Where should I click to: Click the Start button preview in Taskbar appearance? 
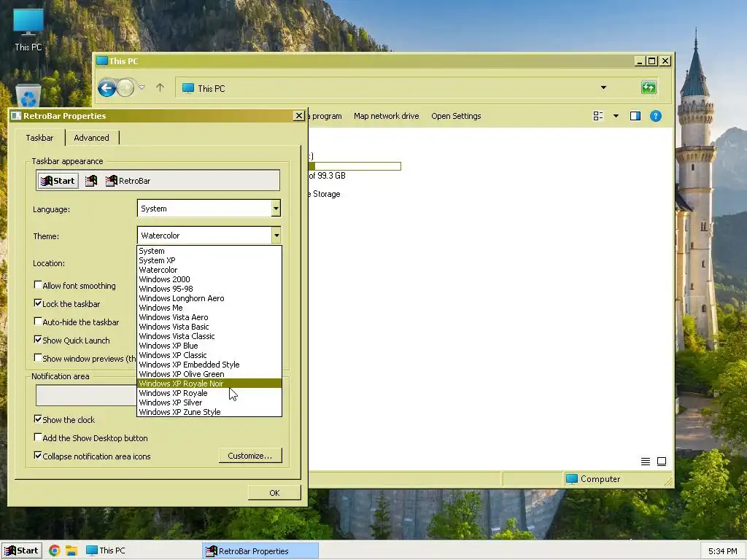(x=58, y=181)
